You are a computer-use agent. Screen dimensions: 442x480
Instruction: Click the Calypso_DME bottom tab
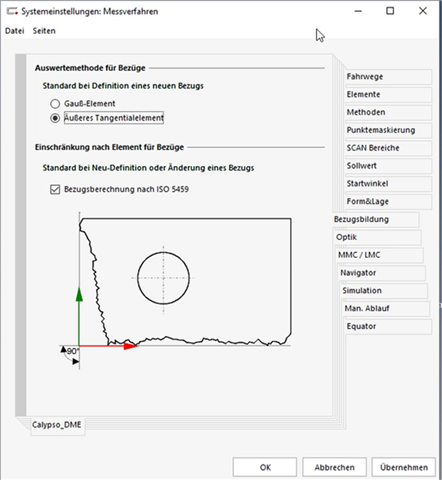(x=58, y=426)
